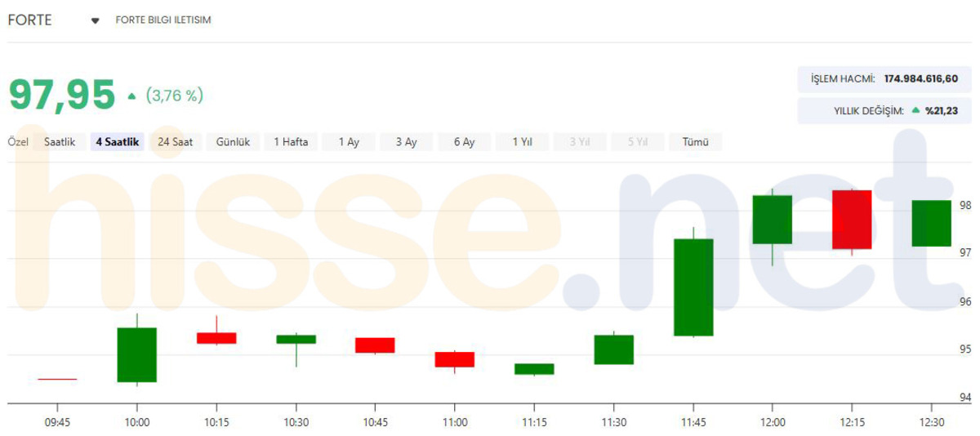Image resolution: width=980 pixels, height=436 pixels.
Task: Select the Saatlik time range
Action: (x=60, y=142)
